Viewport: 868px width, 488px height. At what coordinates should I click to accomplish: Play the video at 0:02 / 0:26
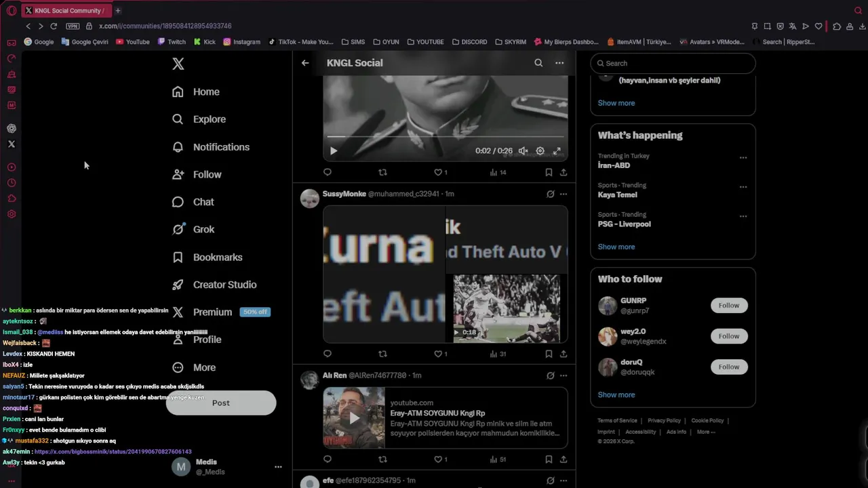click(333, 151)
